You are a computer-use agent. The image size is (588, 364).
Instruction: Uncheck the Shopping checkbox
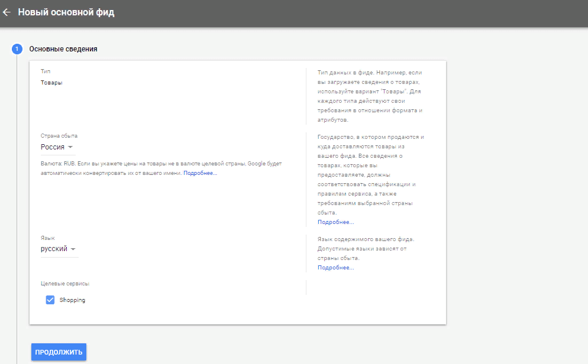click(50, 300)
